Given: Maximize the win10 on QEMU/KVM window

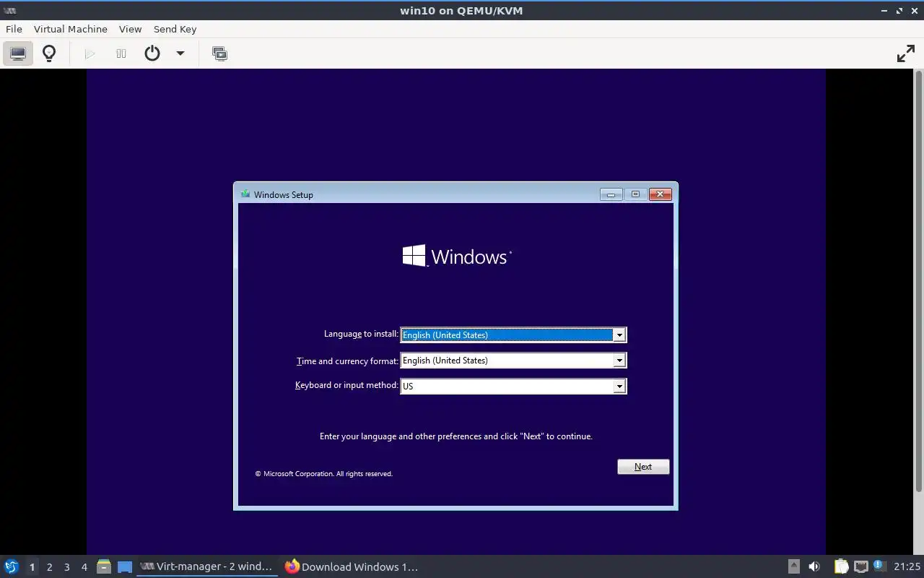Looking at the screenshot, I should [899, 10].
